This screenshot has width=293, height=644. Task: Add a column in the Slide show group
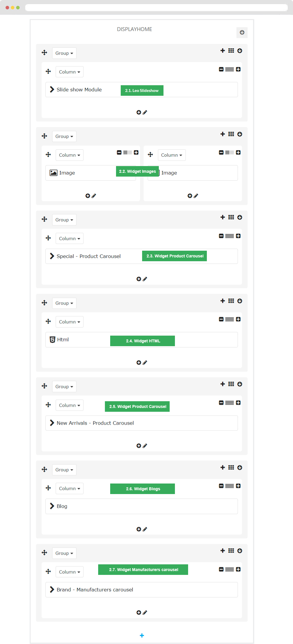click(x=223, y=51)
